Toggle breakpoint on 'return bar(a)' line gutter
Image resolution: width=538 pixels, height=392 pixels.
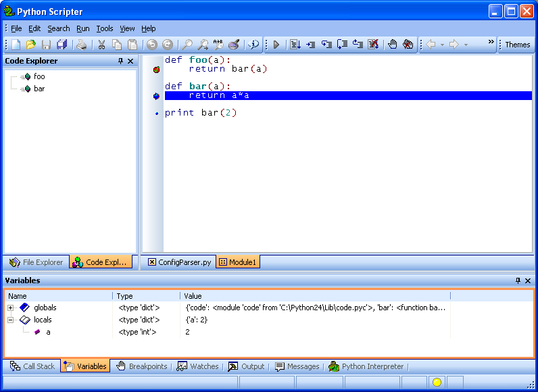tap(156, 69)
